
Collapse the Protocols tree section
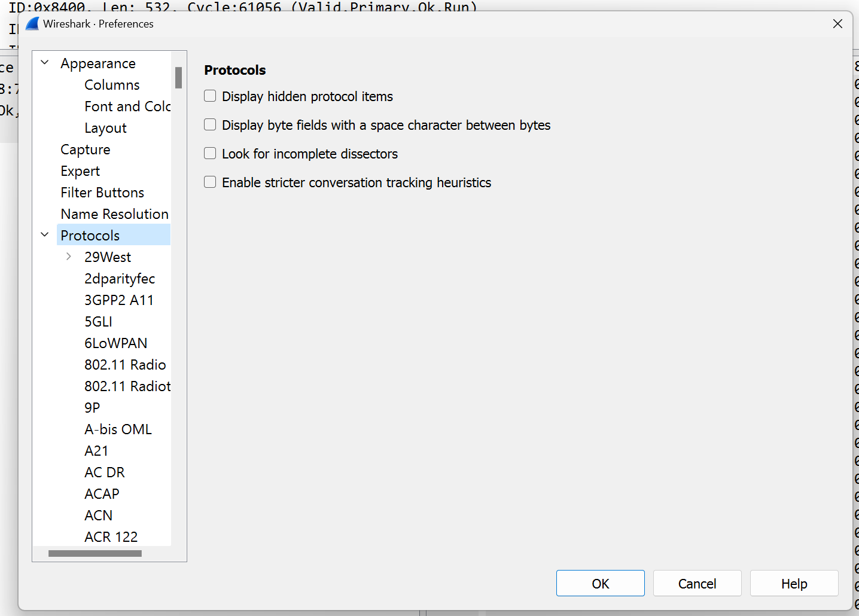pos(45,235)
